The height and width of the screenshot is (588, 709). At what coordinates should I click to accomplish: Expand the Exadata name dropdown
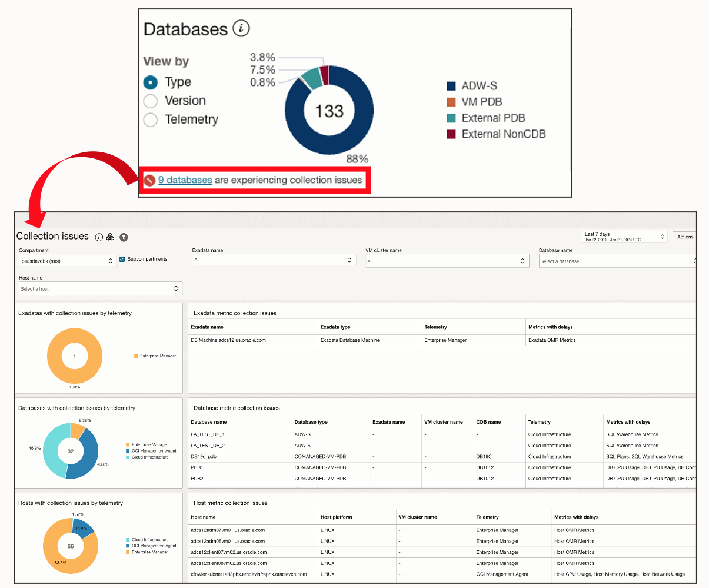(274, 260)
